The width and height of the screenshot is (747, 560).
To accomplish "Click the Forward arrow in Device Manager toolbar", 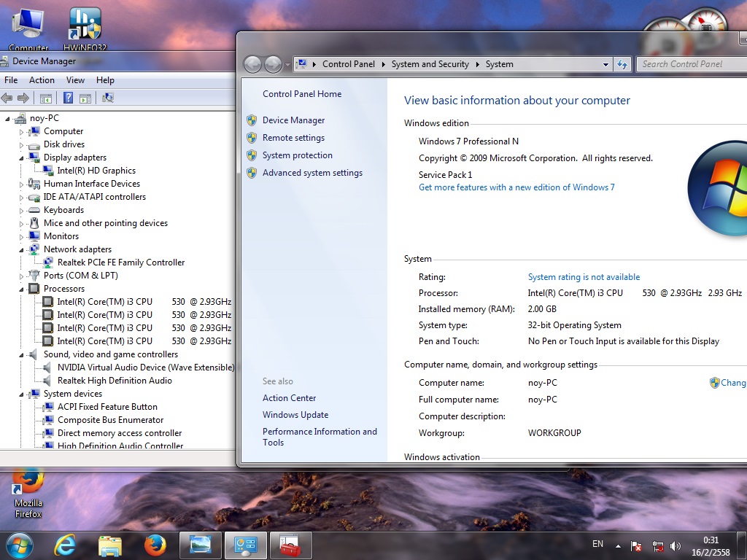I will coord(23,98).
